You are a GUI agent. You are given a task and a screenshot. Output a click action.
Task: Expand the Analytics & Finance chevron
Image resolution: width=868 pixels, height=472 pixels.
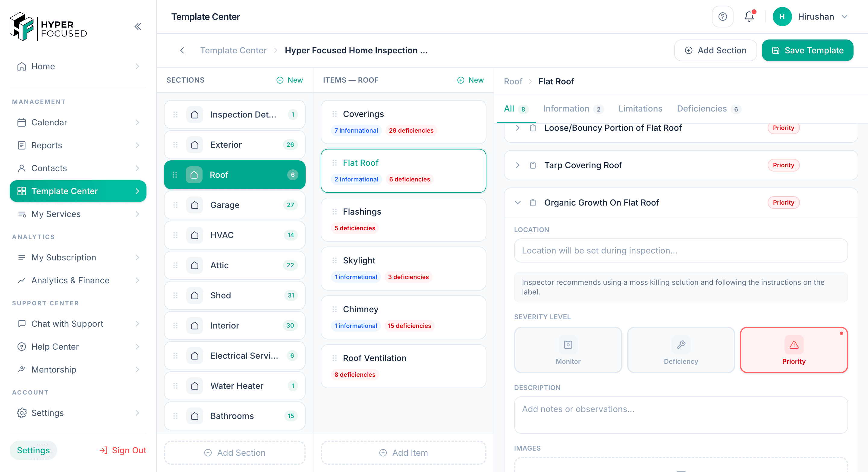137,280
